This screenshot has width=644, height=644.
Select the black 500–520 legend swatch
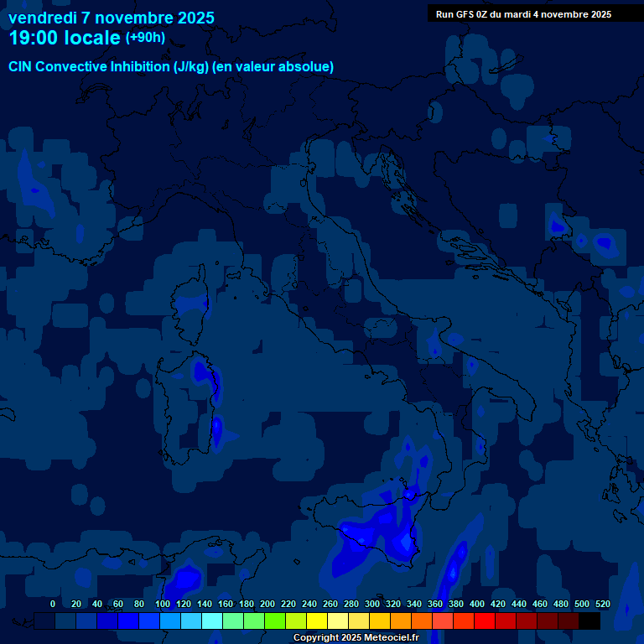pyautogui.click(x=589, y=621)
